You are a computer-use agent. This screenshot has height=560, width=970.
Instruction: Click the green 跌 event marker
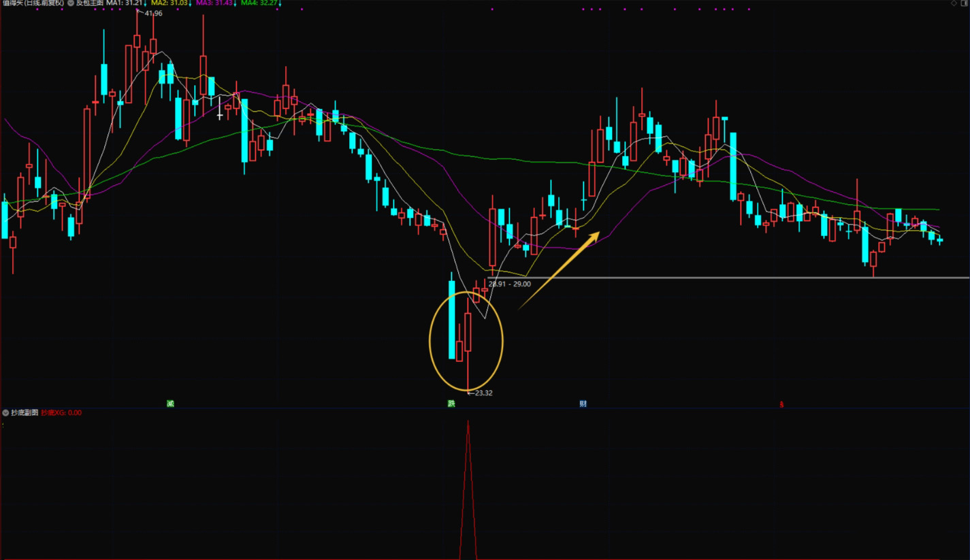point(451,403)
